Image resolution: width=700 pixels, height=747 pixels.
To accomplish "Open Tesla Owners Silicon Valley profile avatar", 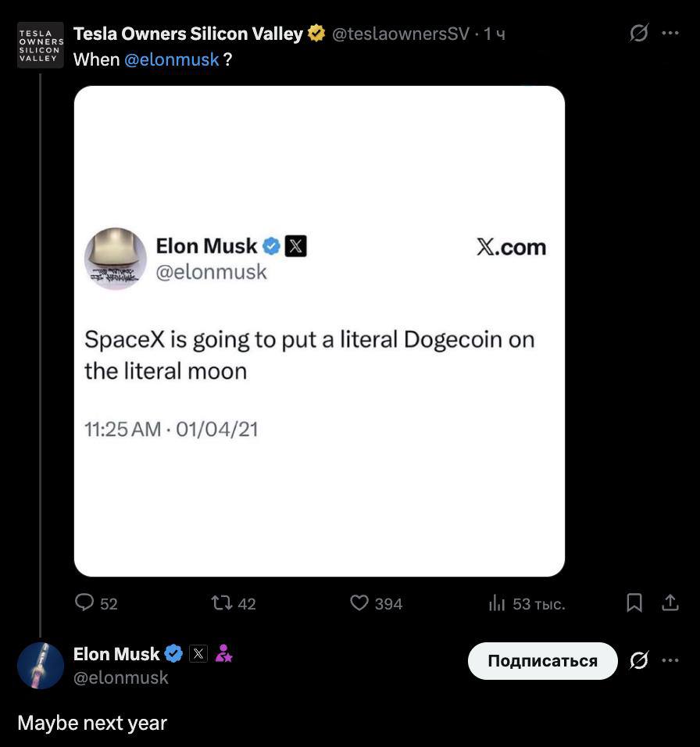I will click(41, 45).
